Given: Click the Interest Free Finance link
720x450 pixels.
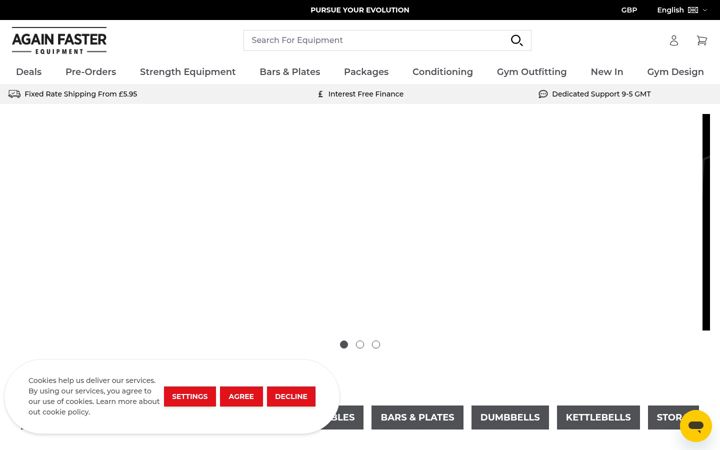Looking at the screenshot, I should (x=366, y=94).
